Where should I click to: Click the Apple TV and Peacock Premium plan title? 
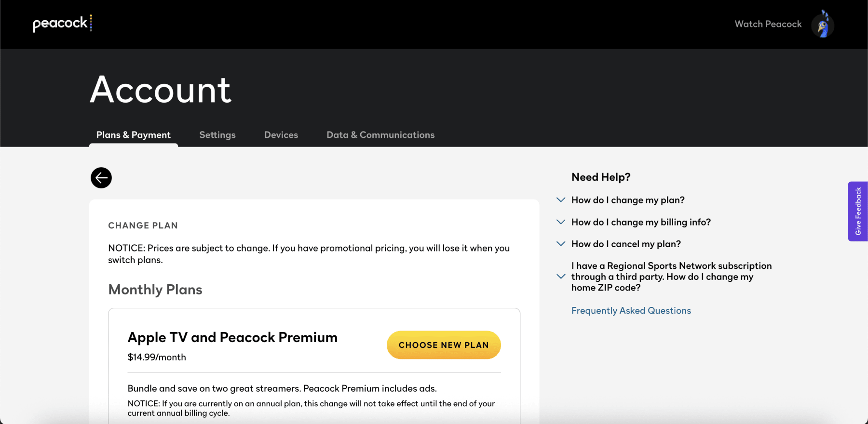pos(232,337)
